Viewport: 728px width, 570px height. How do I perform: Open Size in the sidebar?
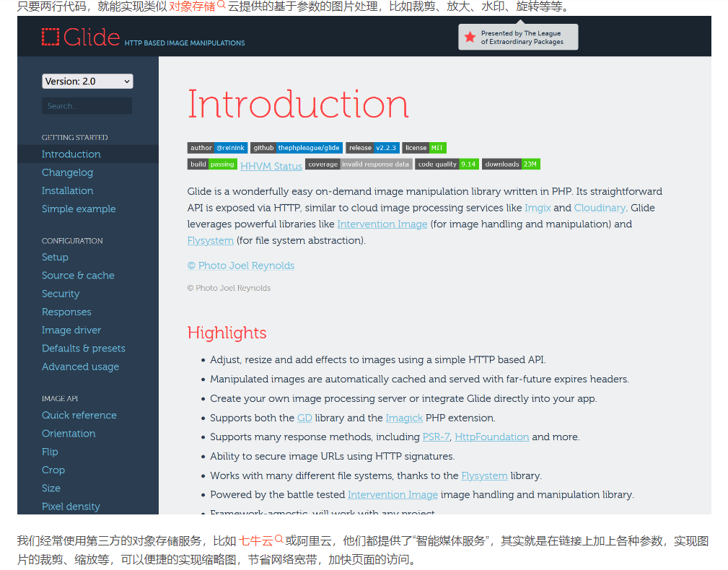[51, 488]
